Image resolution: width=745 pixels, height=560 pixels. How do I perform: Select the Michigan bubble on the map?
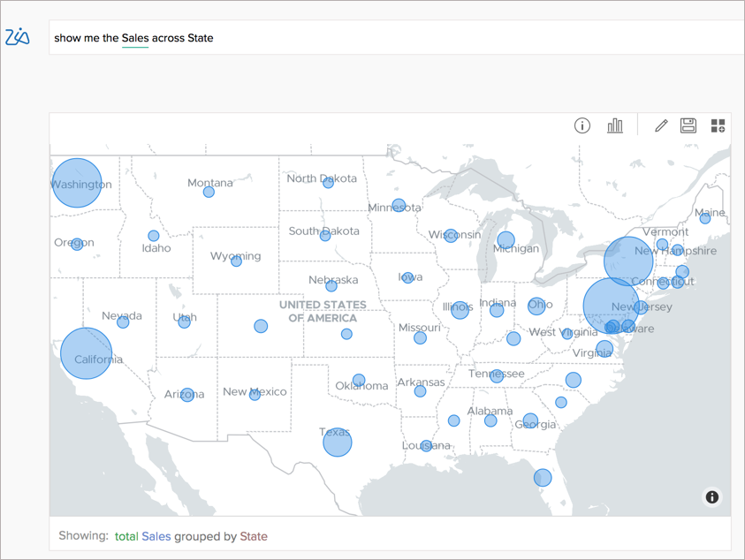click(x=506, y=238)
